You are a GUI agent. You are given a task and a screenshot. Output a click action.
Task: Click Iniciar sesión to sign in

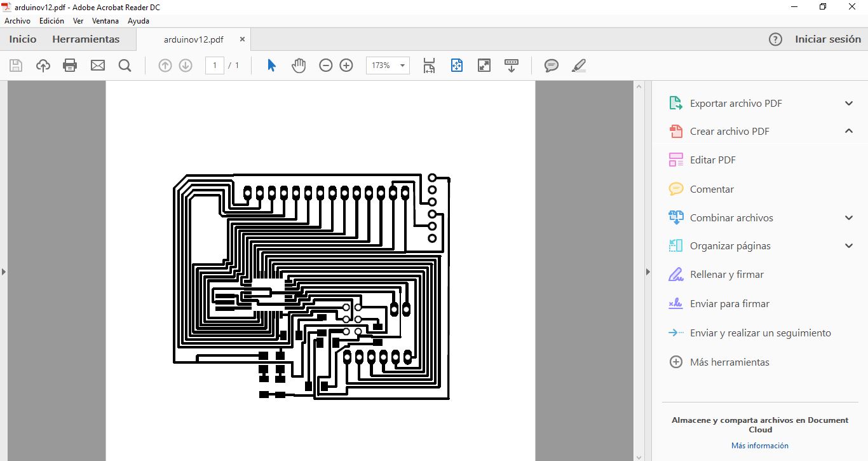pyautogui.click(x=828, y=39)
